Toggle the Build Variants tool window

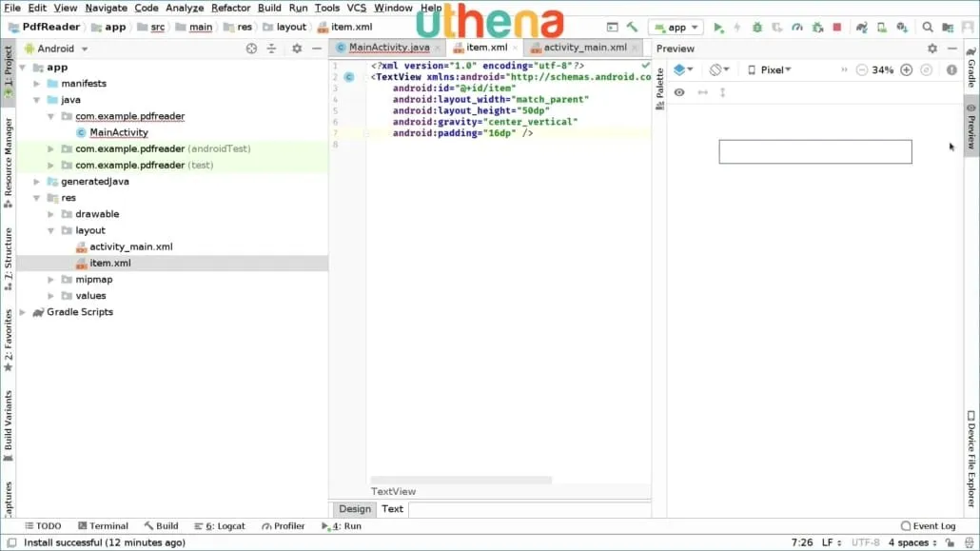(9, 426)
